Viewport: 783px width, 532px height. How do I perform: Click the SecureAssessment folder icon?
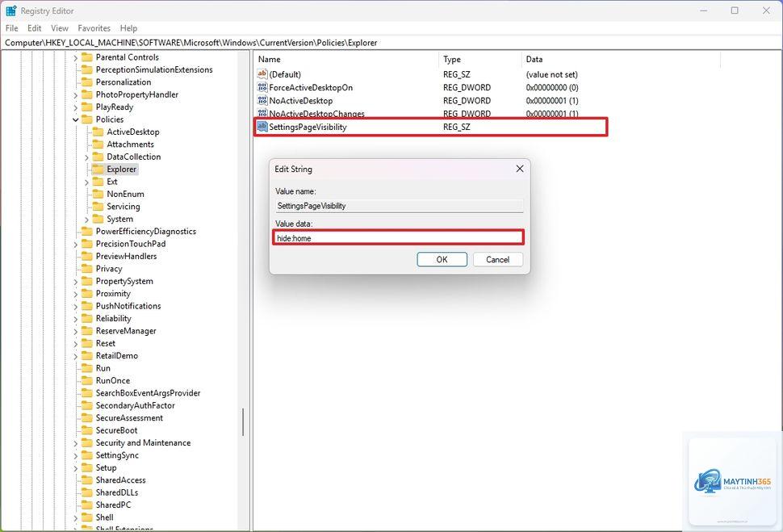click(x=87, y=417)
